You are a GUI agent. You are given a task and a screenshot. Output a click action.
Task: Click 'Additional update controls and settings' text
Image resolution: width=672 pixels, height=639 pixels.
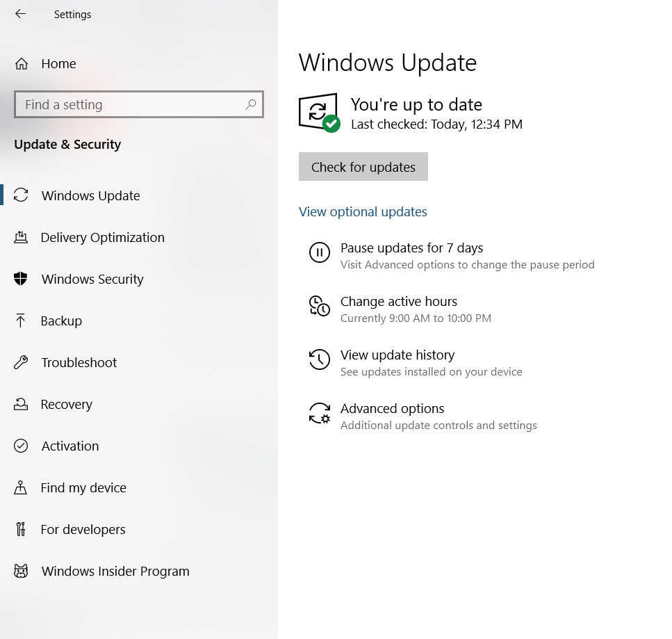tap(439, 426)
